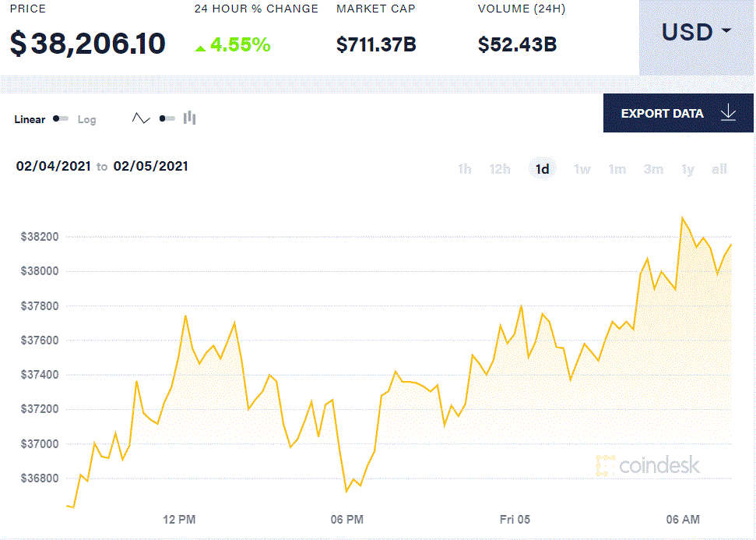756x540 pixels.
Task: Click the start date 02/04/2021
Action: (52, 166)
